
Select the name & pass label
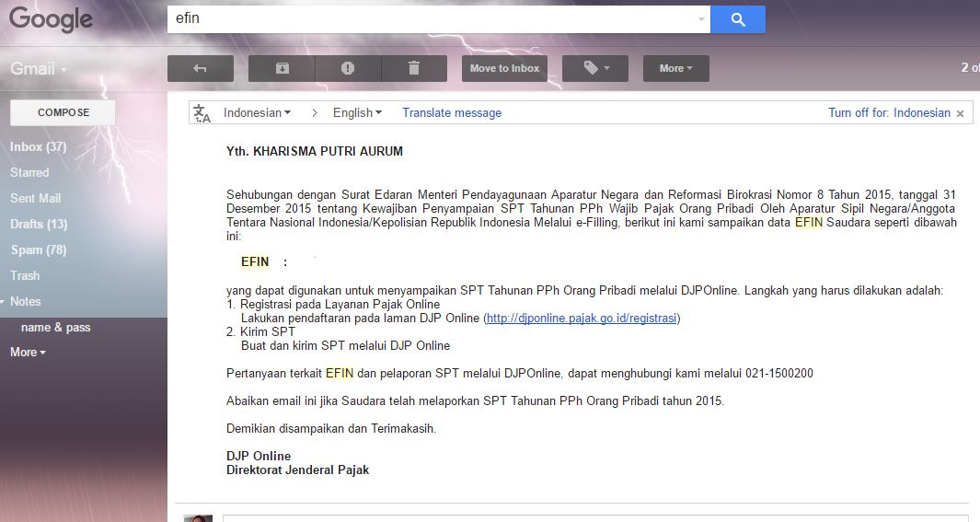point(55,327)
